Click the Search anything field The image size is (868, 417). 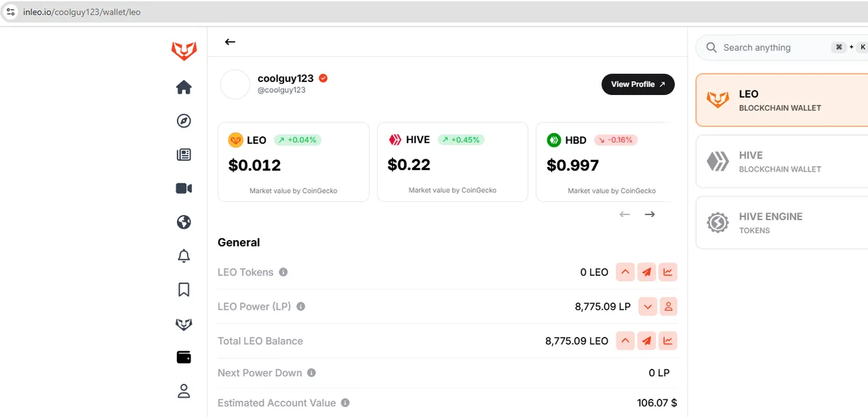(783, 47)
